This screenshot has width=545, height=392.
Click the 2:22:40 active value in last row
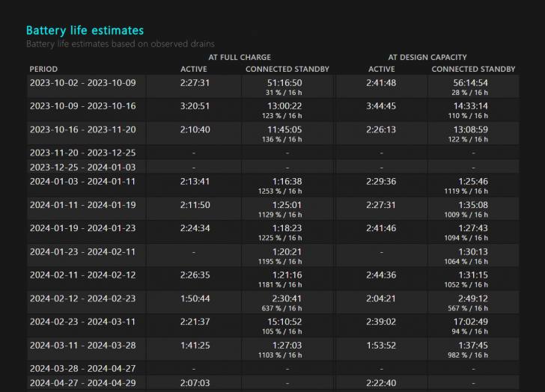coord(381,383)
